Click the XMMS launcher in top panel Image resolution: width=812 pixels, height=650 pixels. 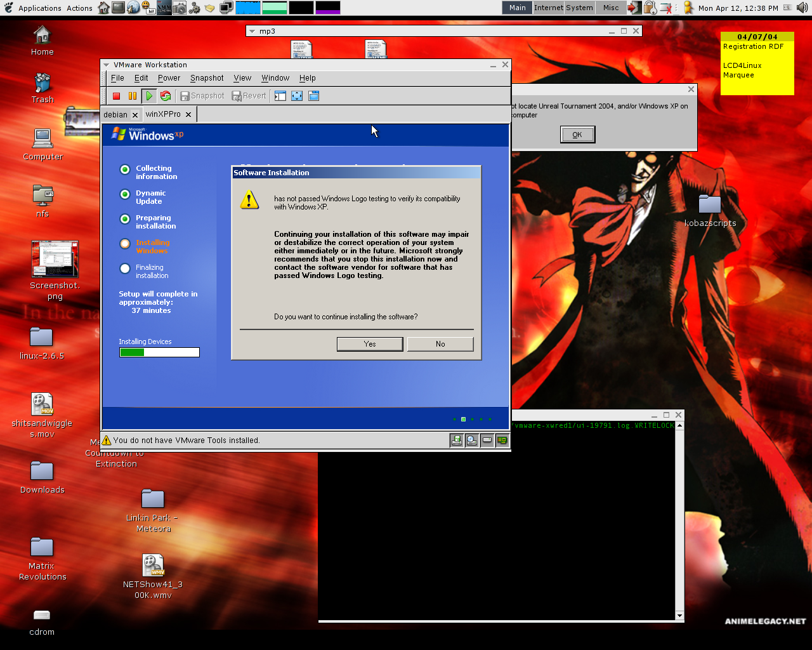164,8
